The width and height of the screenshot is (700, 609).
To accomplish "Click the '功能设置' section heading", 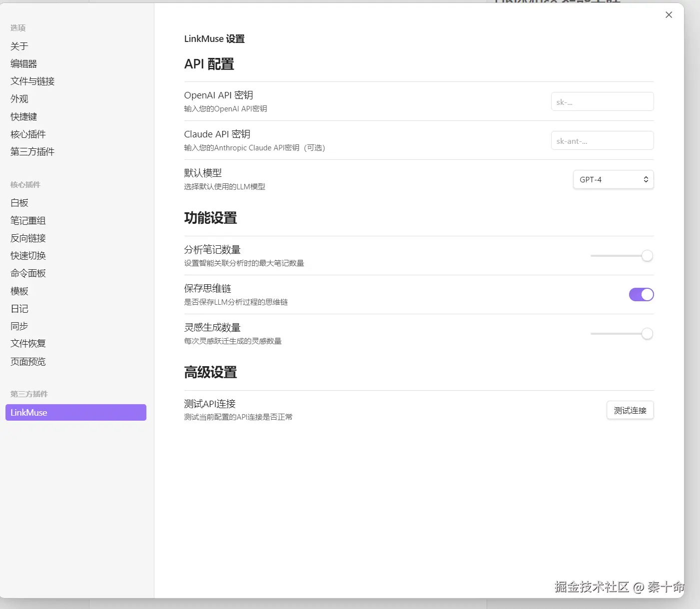I will click(x=210, y=218).
